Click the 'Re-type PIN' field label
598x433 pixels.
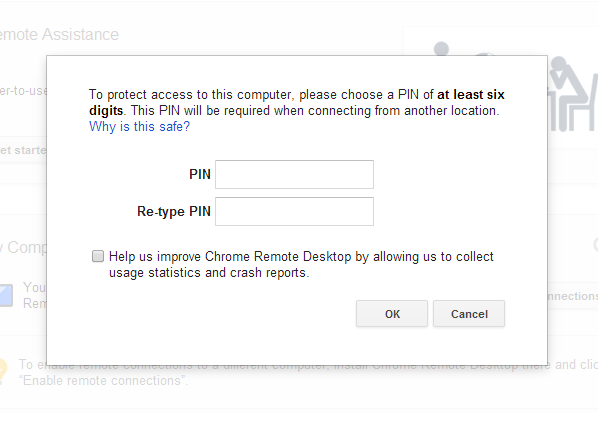[174, 211]
